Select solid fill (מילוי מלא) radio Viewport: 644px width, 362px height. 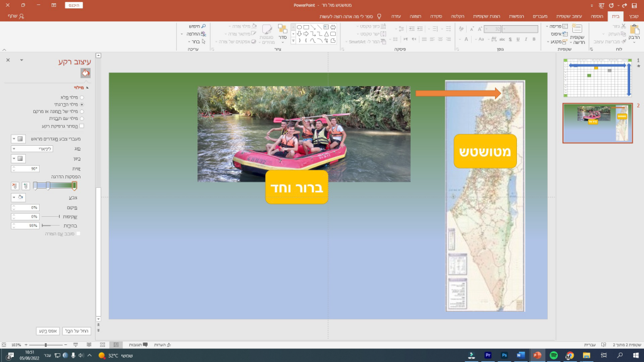coord(82,97)
